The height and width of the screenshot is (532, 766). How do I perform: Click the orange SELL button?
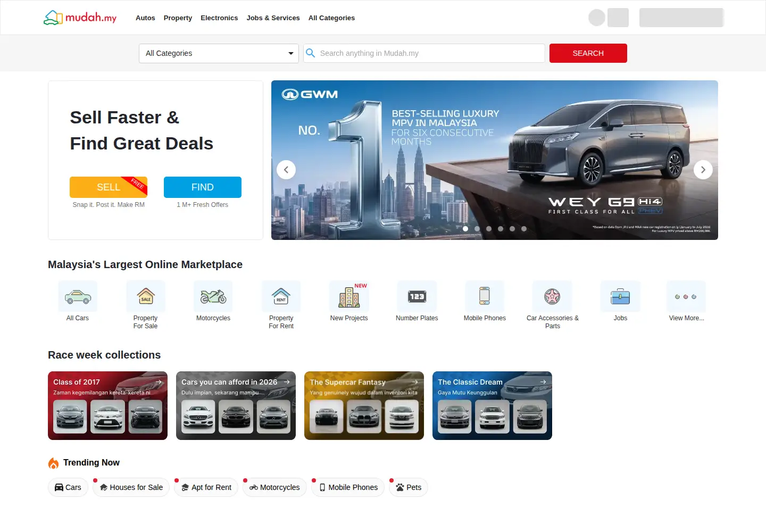[109, 187]
